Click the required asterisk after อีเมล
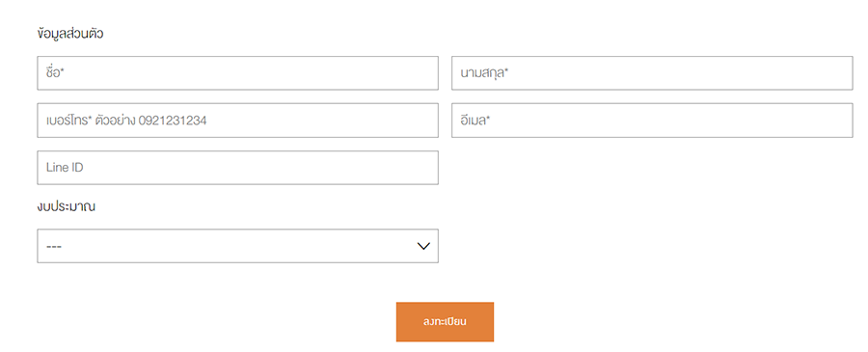Screen dimensions: 868x352 pyautogui.click(x=488, y=118)
